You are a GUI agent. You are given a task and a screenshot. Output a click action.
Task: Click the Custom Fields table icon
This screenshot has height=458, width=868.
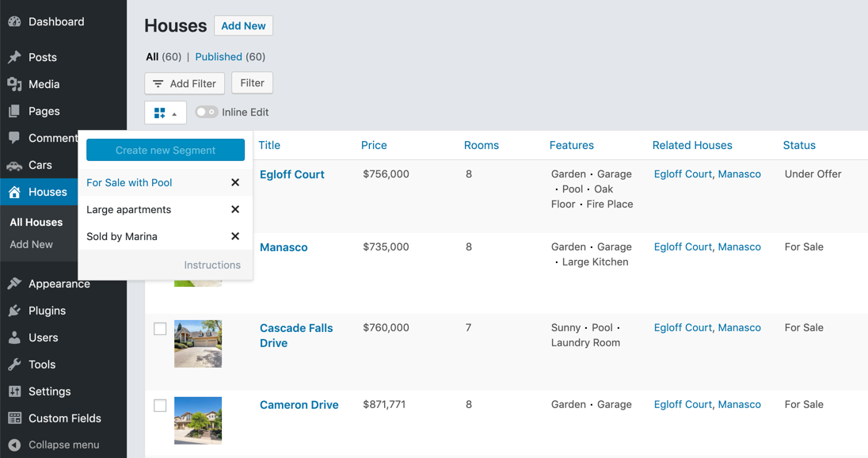(14, 418)
